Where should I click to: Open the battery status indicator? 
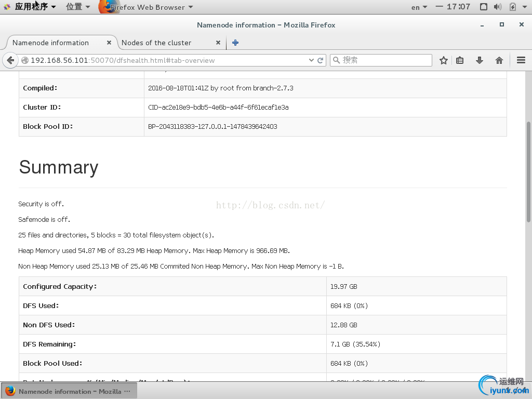click(x=513, y=7)
